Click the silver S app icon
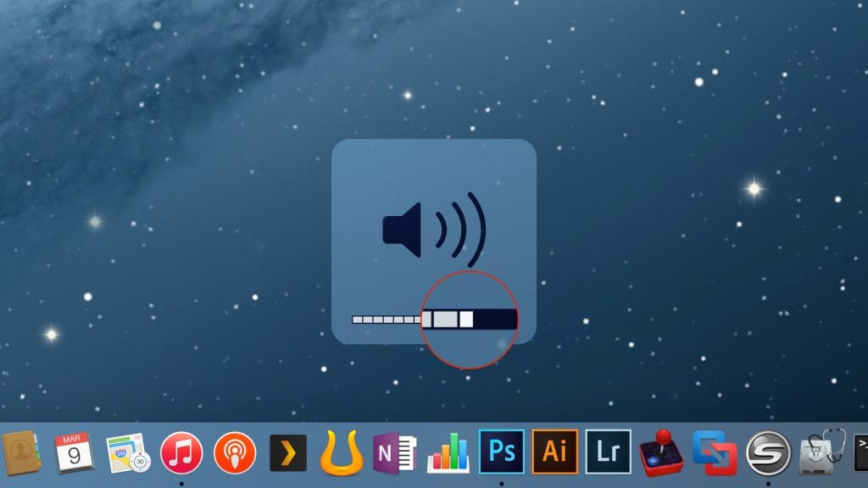The width and height of the screenshot is (868, 488). pyautogui.click(x=767, y=452)
